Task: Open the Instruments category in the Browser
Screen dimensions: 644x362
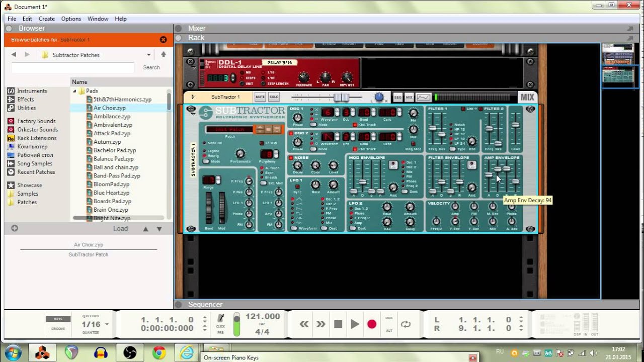Action: (27, 91)
